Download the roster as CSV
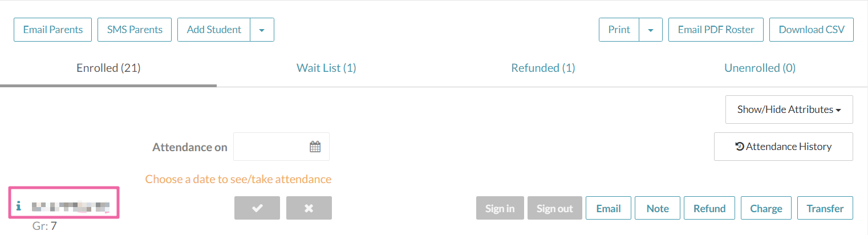 (811, 30)
